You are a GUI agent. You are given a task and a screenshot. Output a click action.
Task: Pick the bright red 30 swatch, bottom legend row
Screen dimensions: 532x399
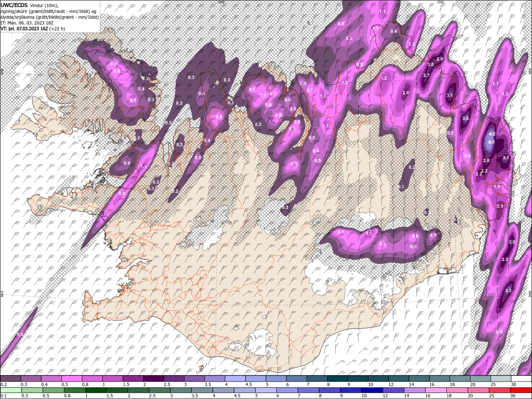pyautogui.click(x=521, y=390)
